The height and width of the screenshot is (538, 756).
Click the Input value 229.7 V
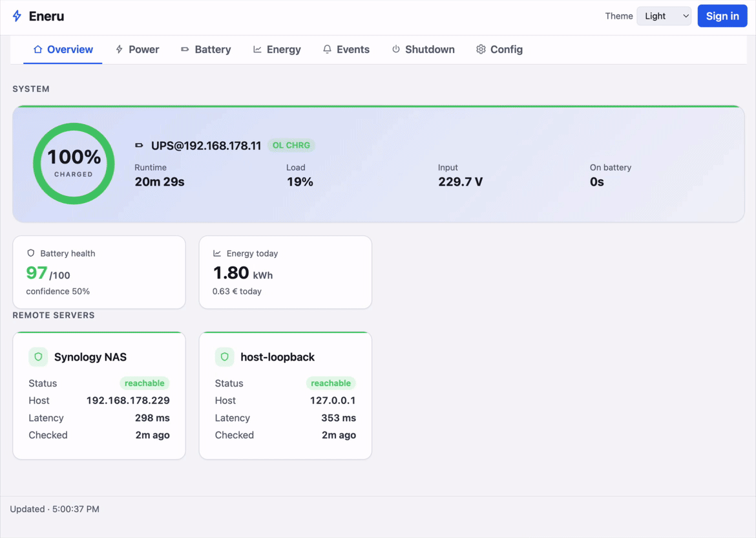[461, 182]
